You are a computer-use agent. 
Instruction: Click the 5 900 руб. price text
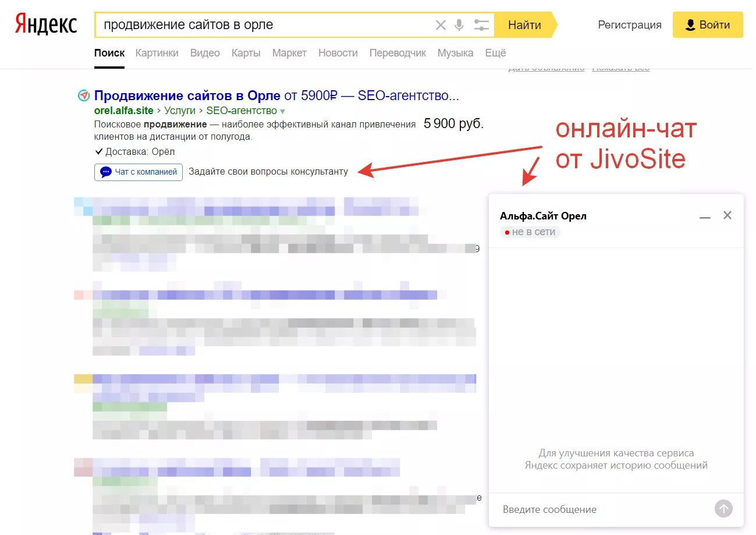pyautogui.click(x=454, y=124)
